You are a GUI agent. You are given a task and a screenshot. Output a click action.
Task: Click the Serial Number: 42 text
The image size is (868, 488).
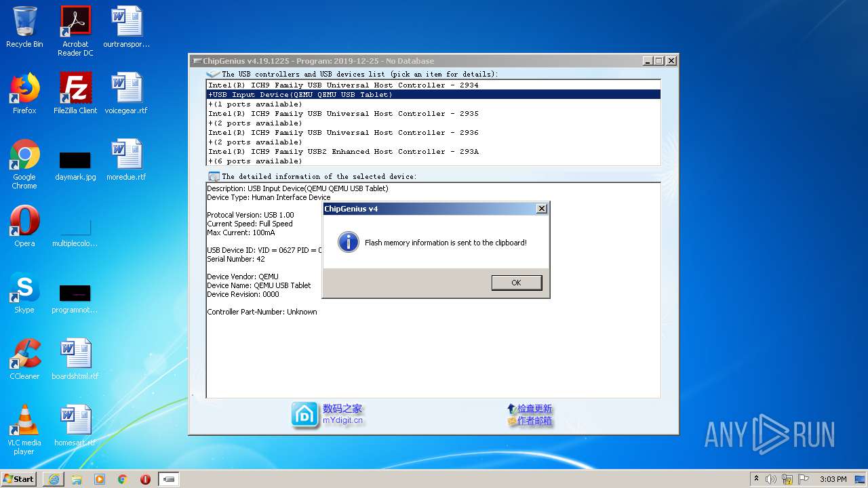click(236, 259)
